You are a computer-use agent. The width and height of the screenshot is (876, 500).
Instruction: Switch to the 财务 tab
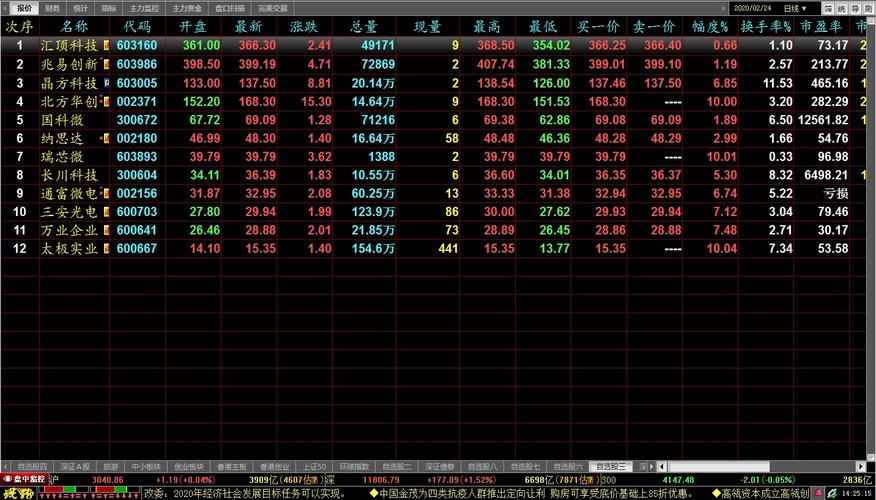pos(53,8)
